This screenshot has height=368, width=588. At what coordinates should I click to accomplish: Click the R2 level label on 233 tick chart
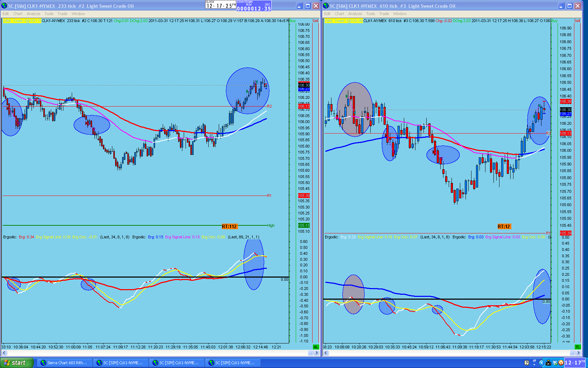point(269,106)
